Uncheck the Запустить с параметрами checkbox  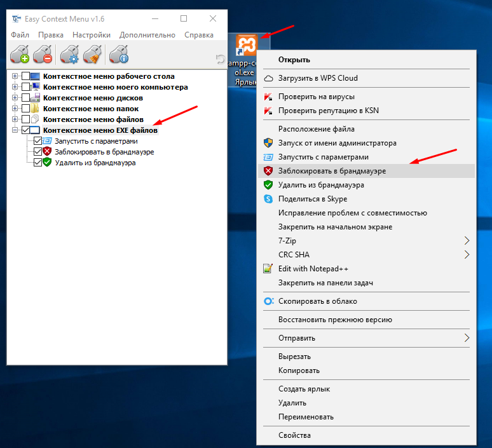pos(38,141)
